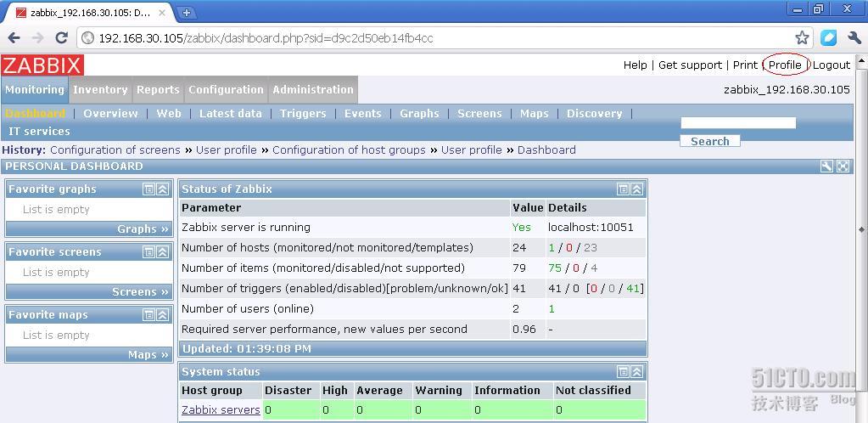Viewport: 868px width, 423px height.
Task: Open the Favorite graphs menu icon
Action: pyautogui.click(x=148, y=189)
